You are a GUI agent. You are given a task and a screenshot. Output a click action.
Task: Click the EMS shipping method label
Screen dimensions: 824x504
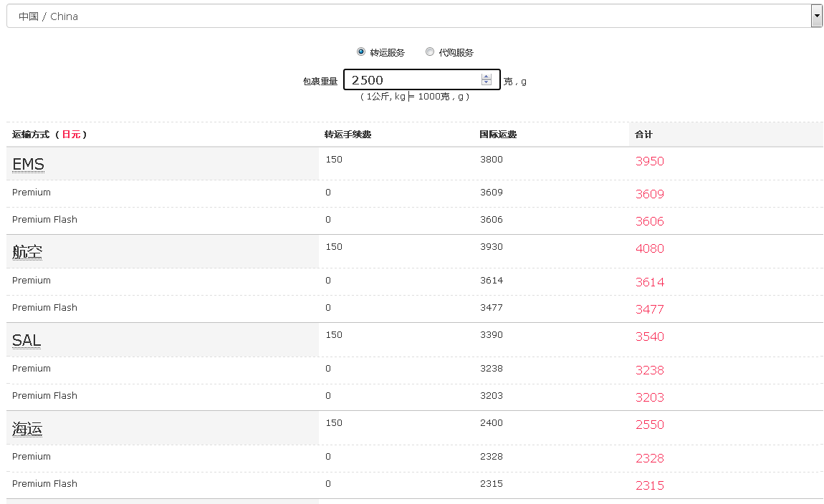28,165
